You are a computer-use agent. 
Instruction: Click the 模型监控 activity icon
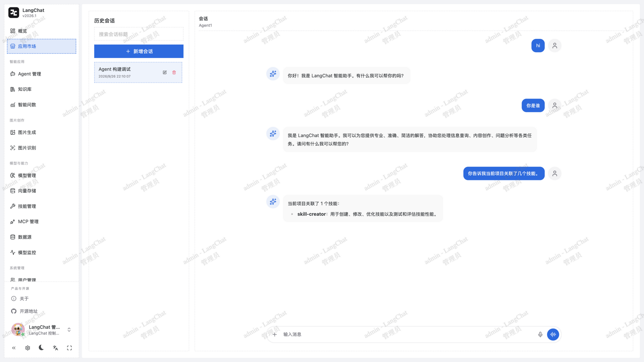(x=13, y=252)
